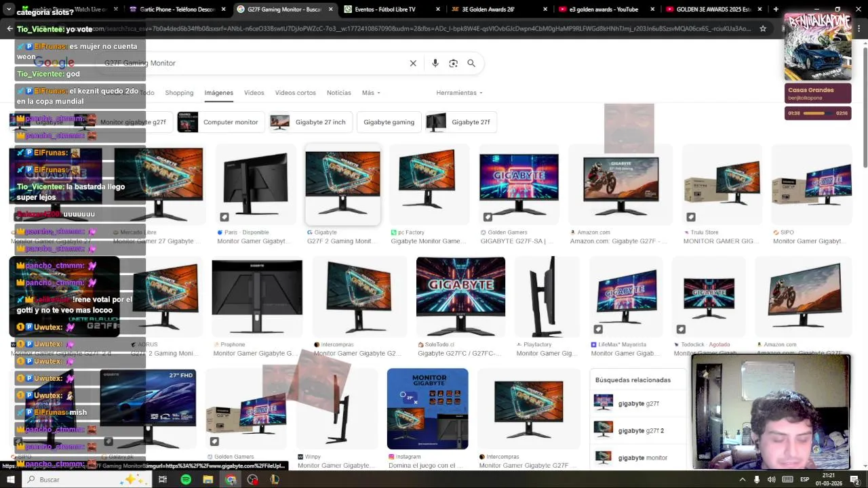Viewport: 868px width, 488px height.
Task: Open the notification center icon
Action: 855,479
